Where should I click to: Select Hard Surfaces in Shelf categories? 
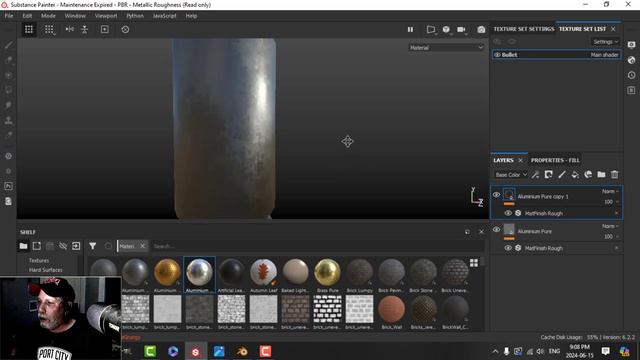click(45, 270)
